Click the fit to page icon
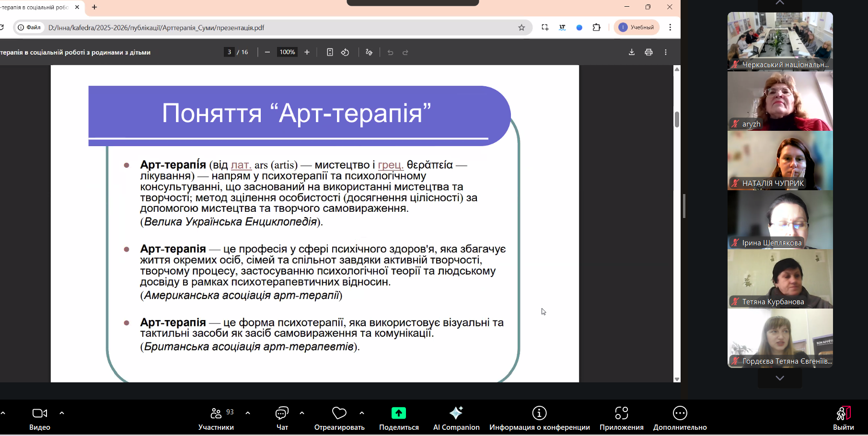This screenshot has width=868, height=436. (x=330, y=52)
